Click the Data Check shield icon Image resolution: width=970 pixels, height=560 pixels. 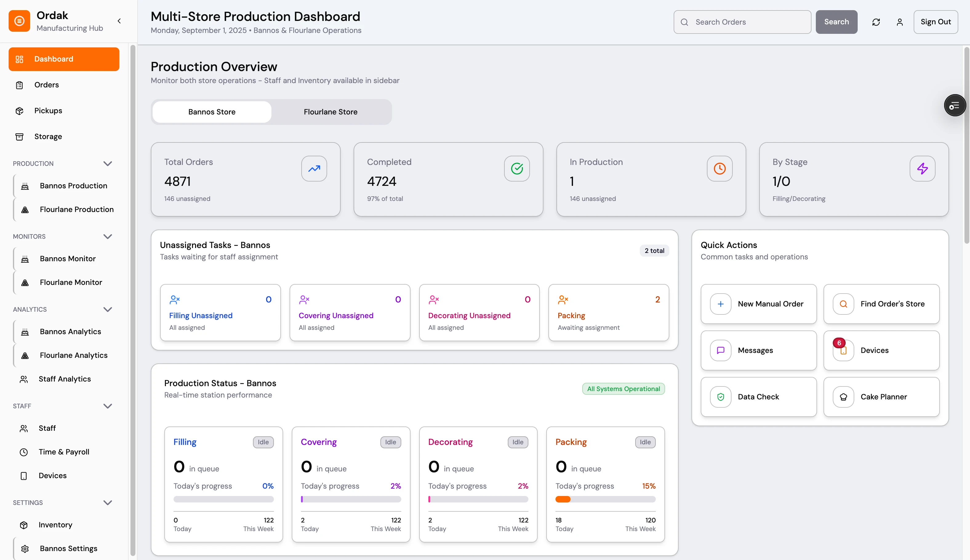click(x=720, y=397)
